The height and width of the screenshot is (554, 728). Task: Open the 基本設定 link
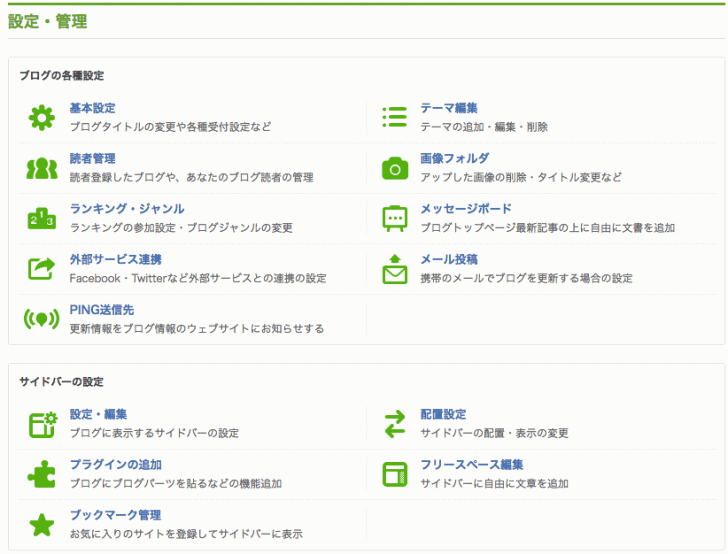pos(92,108)
